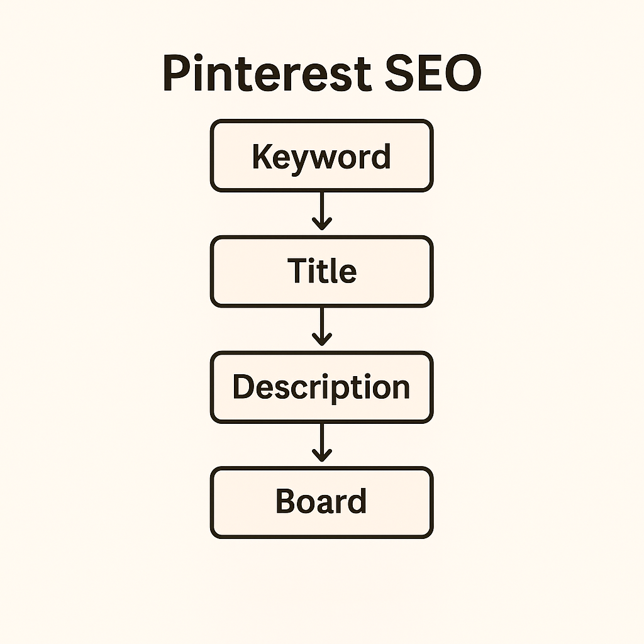
Task: Click the "Board" text label
Action: (x=321, y=502)
